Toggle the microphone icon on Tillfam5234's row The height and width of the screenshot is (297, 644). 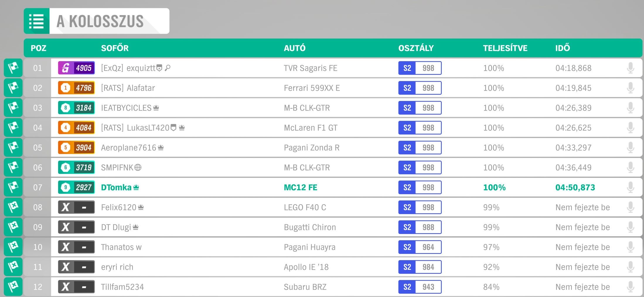(631, 287)
